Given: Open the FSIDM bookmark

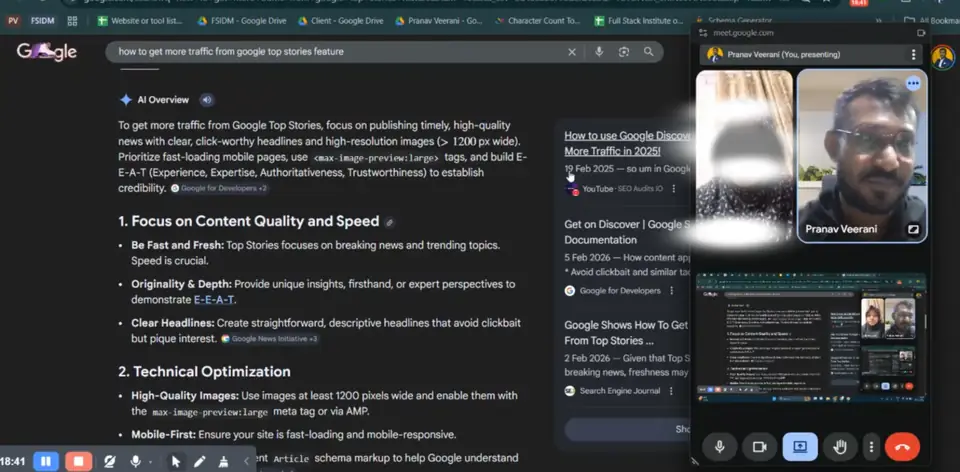Looking at the screenshot, I should pos(42,21).
